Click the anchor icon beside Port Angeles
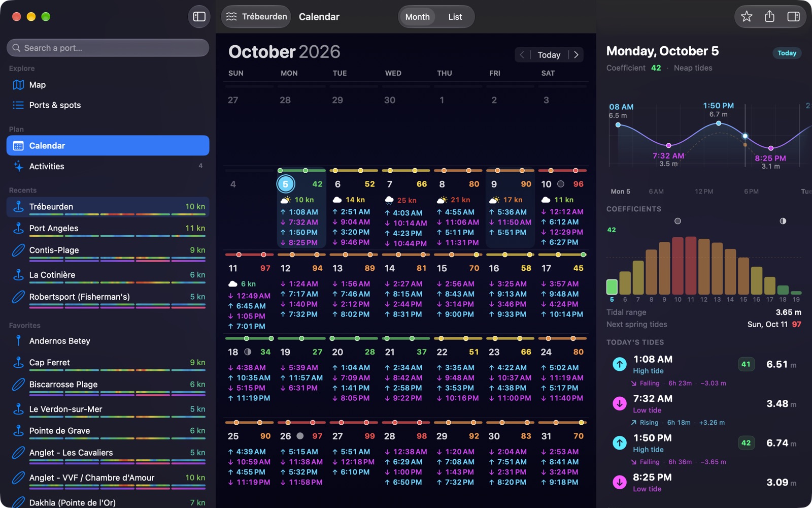812x508 pixels. coord(18,228)
